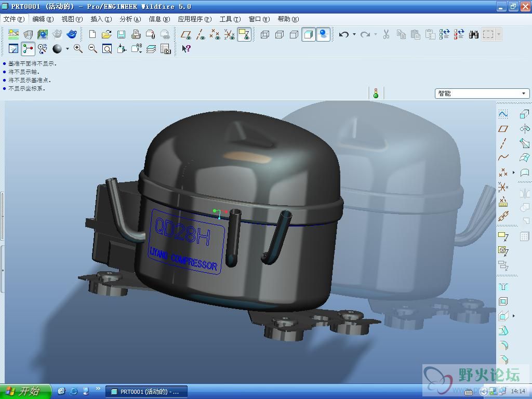Select the datum axis tool in the right toolbar
The image size is (532, 399).
coord(503,143)
